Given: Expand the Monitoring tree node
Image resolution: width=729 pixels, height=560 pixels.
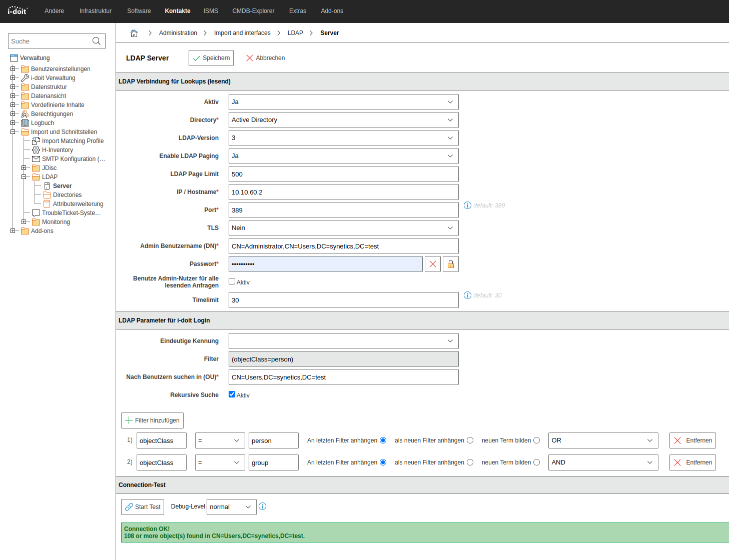Looking at the screenshot, I should coord(24,222).
